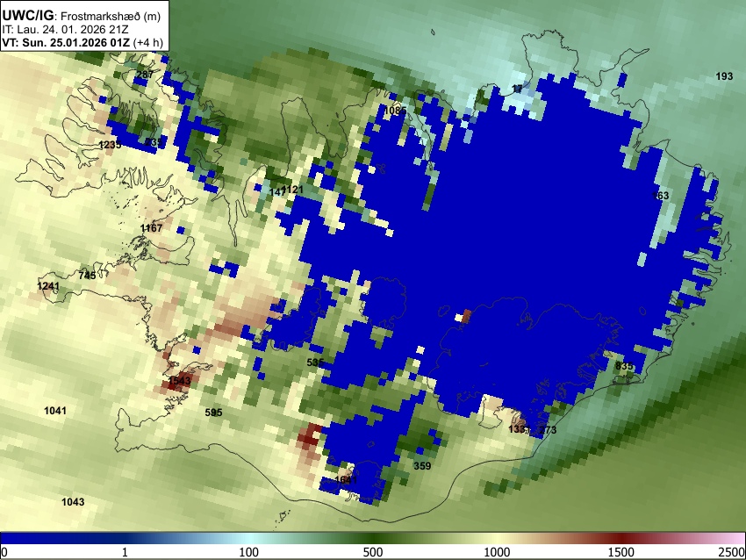Click the map value label 1167
Screen dimensions: 746x560
151,228
